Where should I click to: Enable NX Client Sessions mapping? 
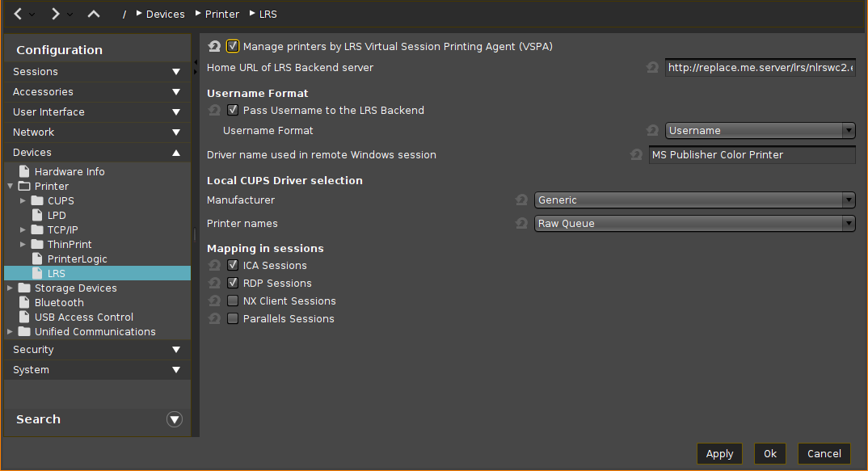[233, 301]
